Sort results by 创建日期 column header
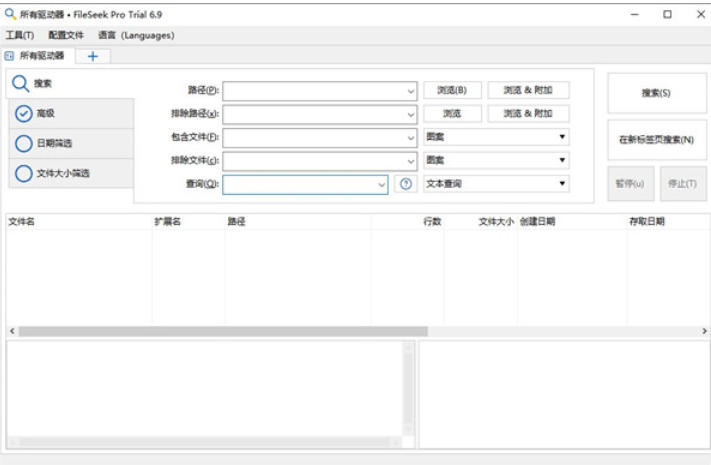Viewport: 711px width, 465px height. [572, 221]
